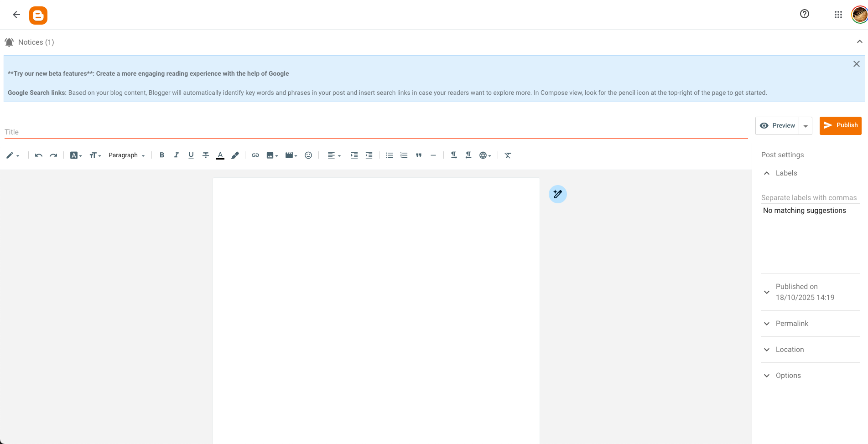This screenshot has height=444, width=868.
Task: Open the Preview dropdown arrow
Action: pyautogui.click(x=806, y=126)
